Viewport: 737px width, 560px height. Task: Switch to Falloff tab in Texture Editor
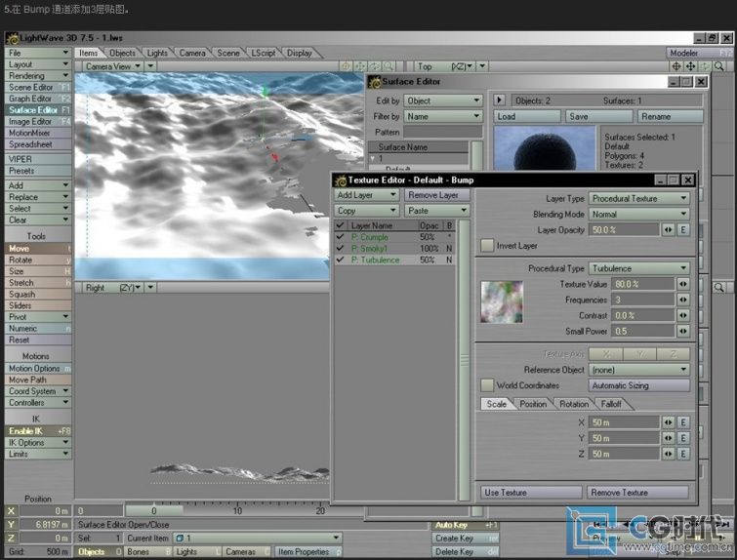(610, 404)
